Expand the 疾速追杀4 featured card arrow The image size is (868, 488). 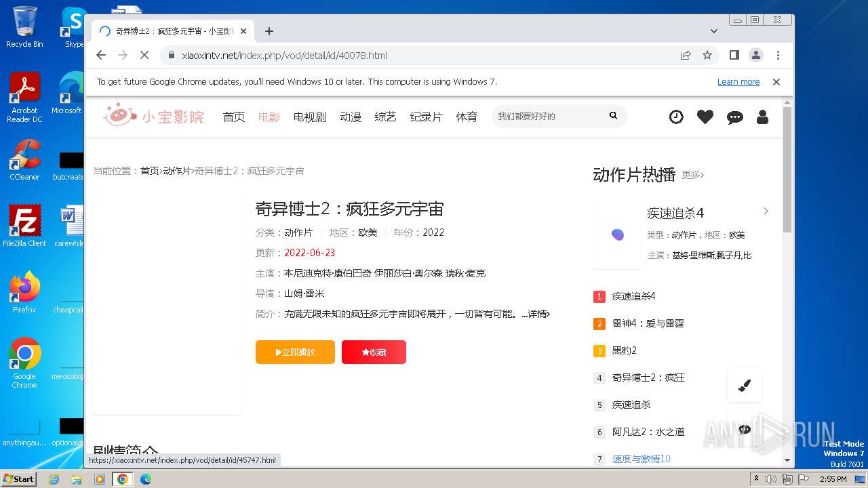click(766, 211)
